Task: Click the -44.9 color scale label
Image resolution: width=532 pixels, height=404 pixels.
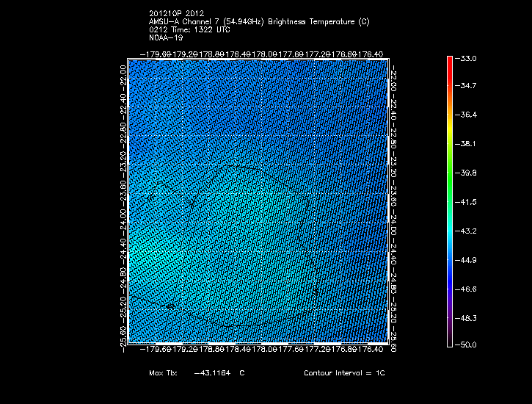Action: (x=467, y=259)
